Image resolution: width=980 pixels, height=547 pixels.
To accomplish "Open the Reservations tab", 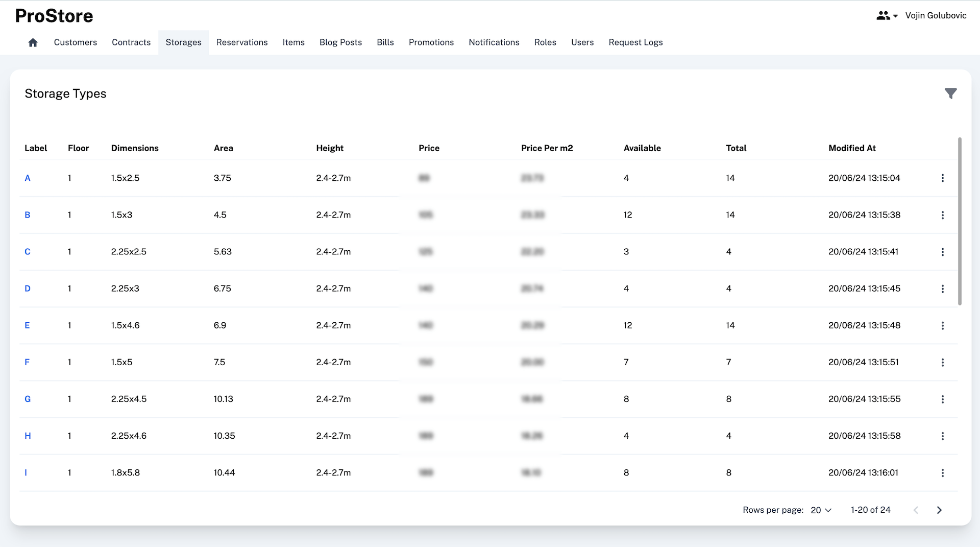I will (x=242, y=42).
